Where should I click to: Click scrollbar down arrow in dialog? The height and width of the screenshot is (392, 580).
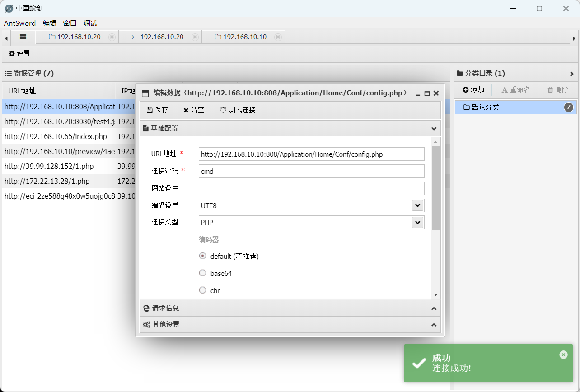coord(435,294)
